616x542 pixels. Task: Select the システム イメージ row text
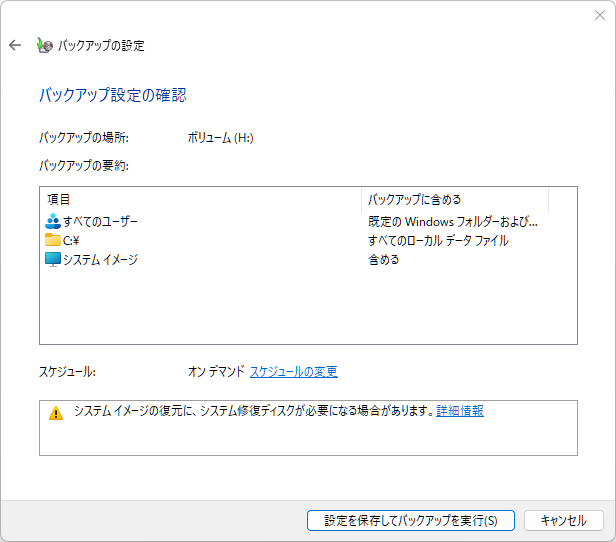point(100,259)
